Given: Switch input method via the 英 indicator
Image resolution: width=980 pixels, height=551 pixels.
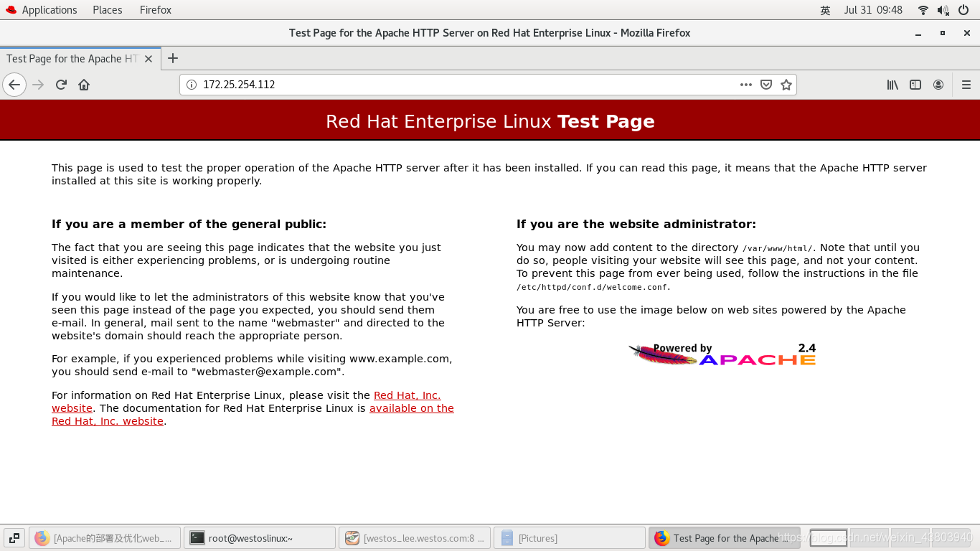Looking at the screenshot, I should (x=825, y=10).
